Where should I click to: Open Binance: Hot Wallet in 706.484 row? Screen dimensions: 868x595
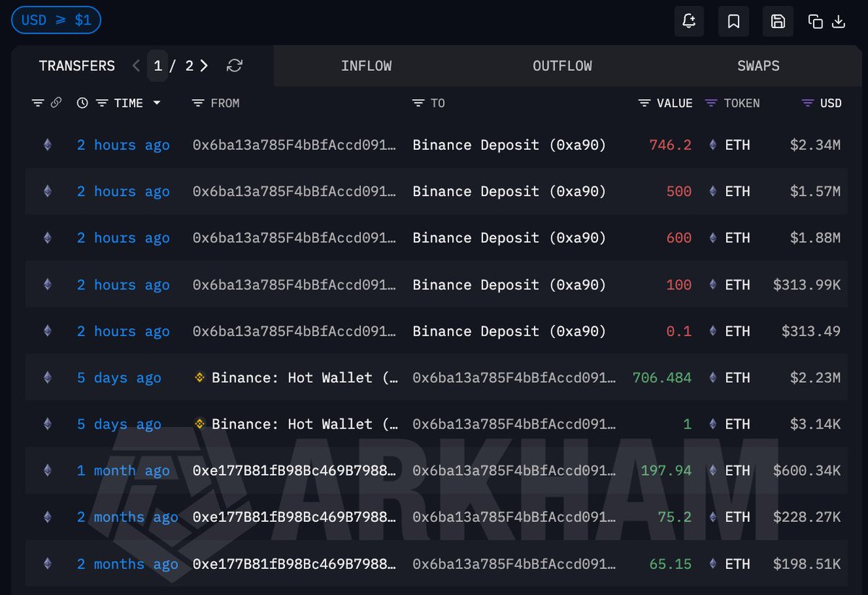(305, 377)
